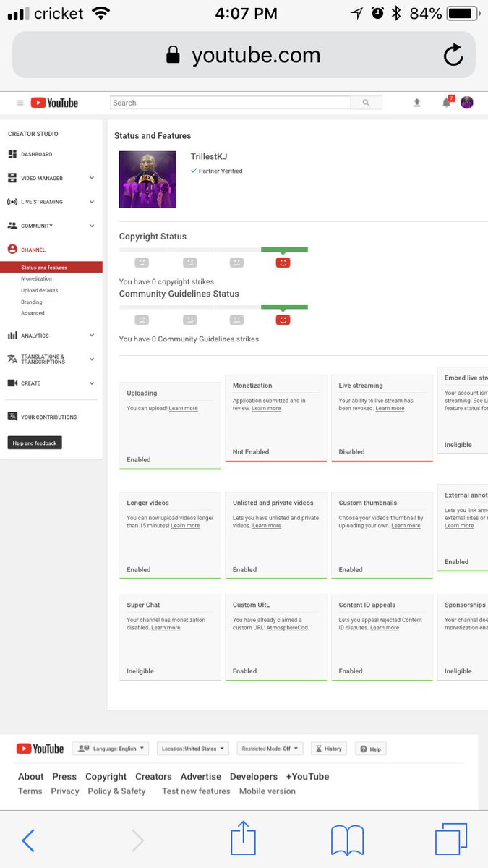Viewport: 488px width, 868px height.
Task: Expand the Analytics chevron
Action: pos(92,336)
